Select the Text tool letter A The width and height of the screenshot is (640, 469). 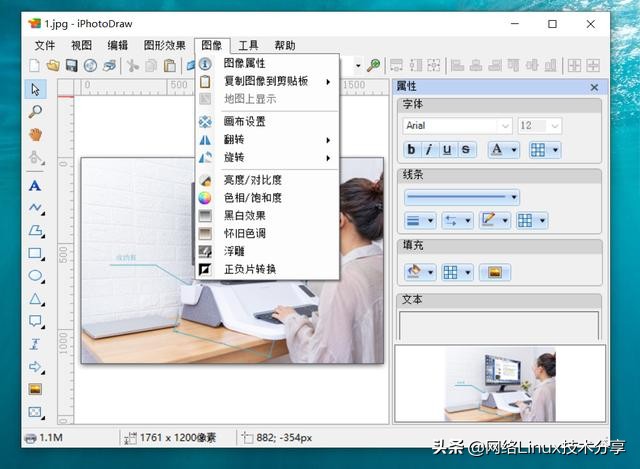[x=35, y=186]
